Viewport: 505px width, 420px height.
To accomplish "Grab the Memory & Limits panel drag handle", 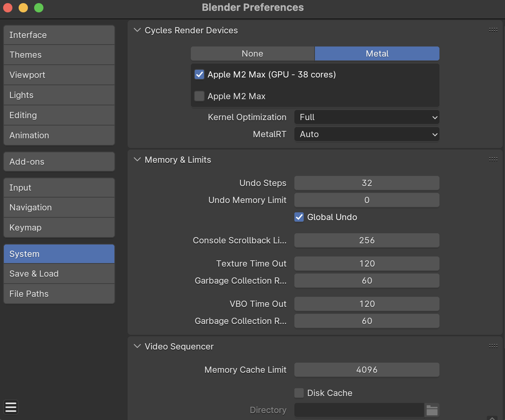I will click(x=493, y=159).
